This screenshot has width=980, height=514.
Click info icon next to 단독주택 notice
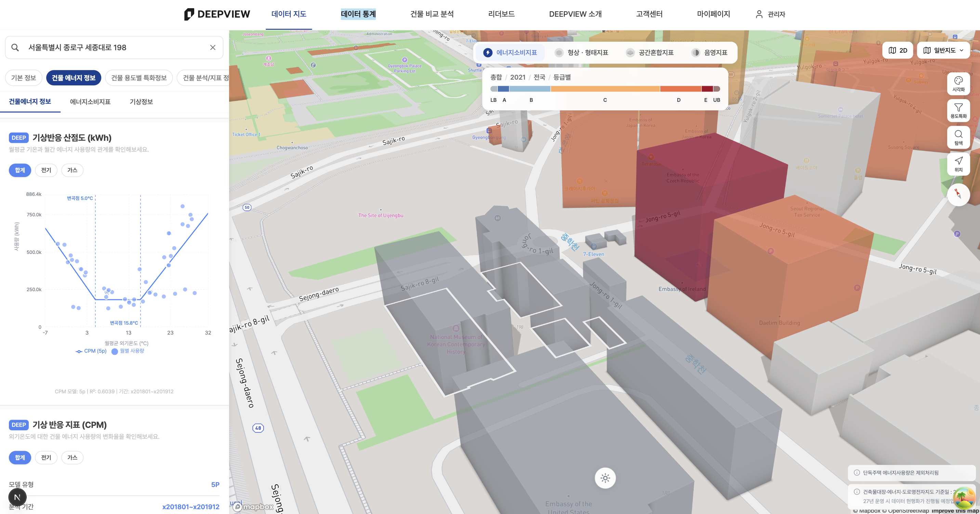pyautogui.click(x=857, y=473)
